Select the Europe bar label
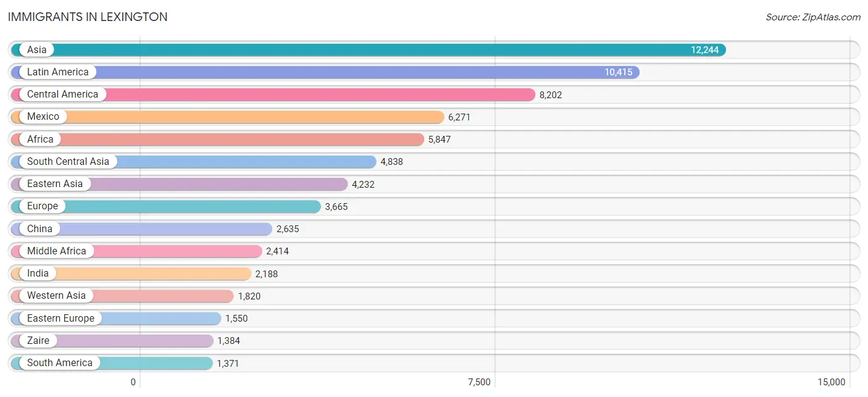Image resolution: width=868 pixels, height=397 pixels. pyautogui.click(x=43, y=206)
